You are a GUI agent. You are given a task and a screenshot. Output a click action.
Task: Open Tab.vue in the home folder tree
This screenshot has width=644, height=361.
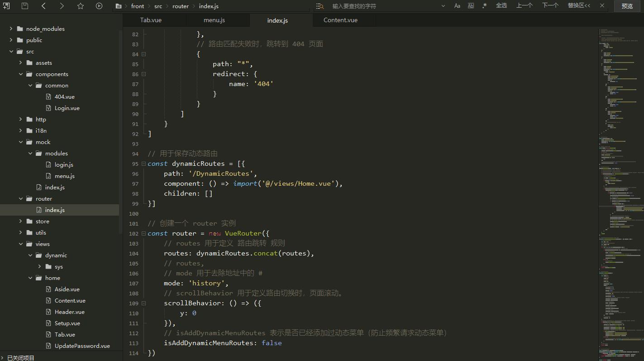[x=65, y=334]
